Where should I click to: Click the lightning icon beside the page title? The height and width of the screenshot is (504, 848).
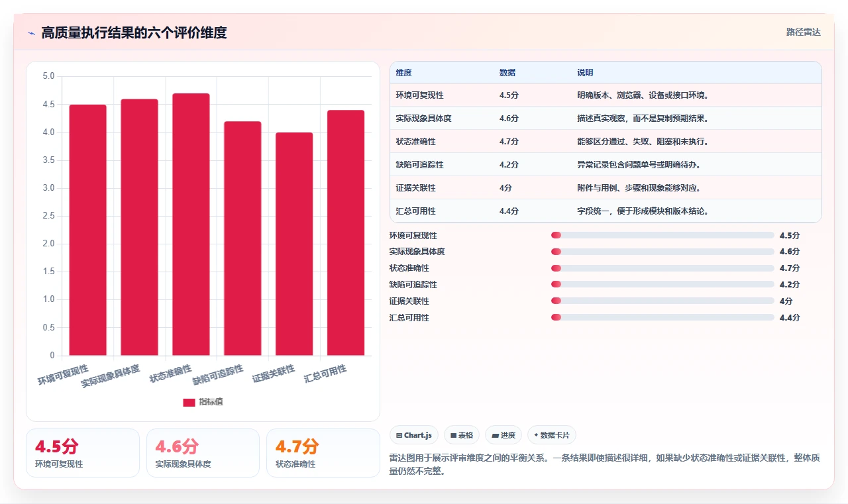31,33
